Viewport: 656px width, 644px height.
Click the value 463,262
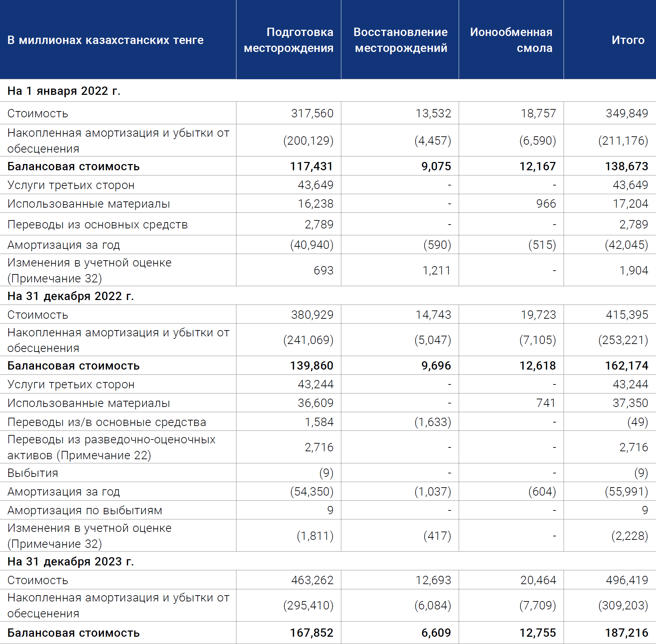(x=312, y=580)
